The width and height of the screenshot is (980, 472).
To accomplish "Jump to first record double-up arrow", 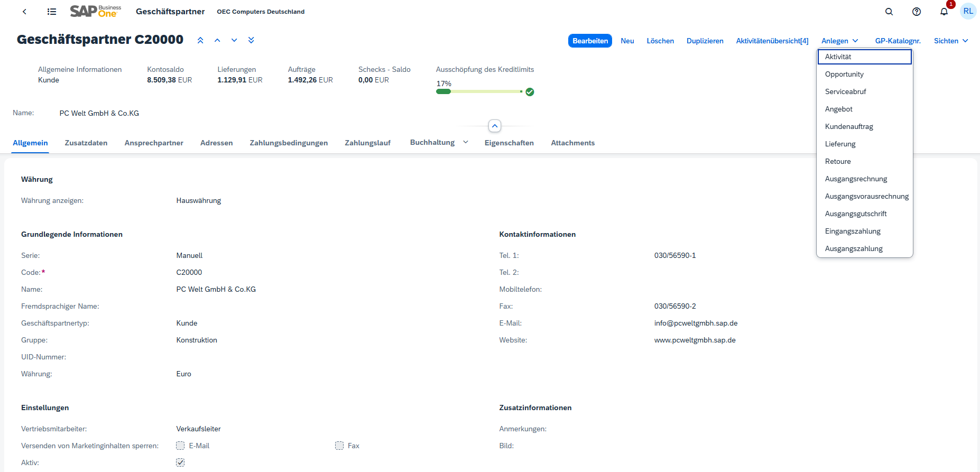I will click(x=200, y=40).
